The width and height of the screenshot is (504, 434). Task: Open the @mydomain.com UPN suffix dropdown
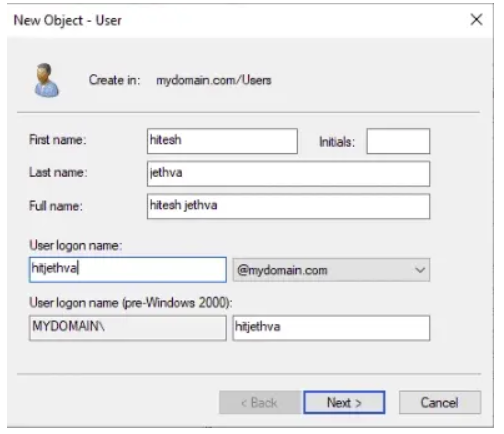pos(331,270)
